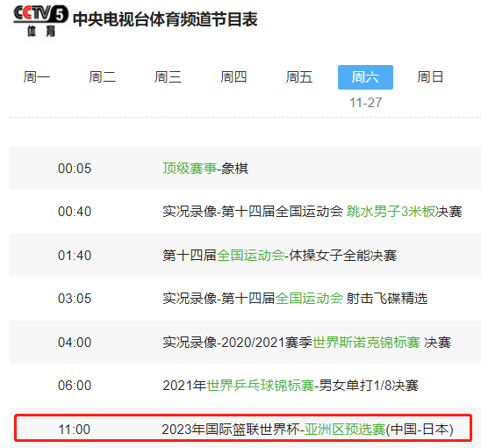Viewport: 481px width, 448px height.
Task: Click the 2023年国际篮联世界杯 text
Action: 231,430
